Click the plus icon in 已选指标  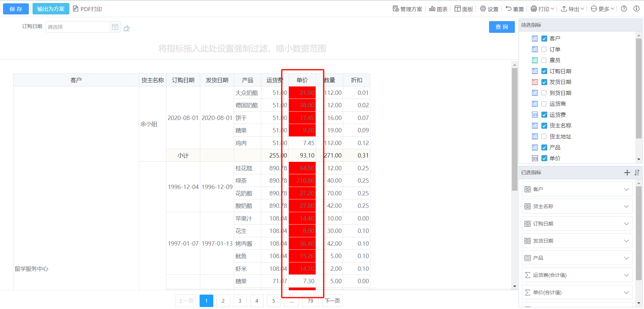(627, 173)
